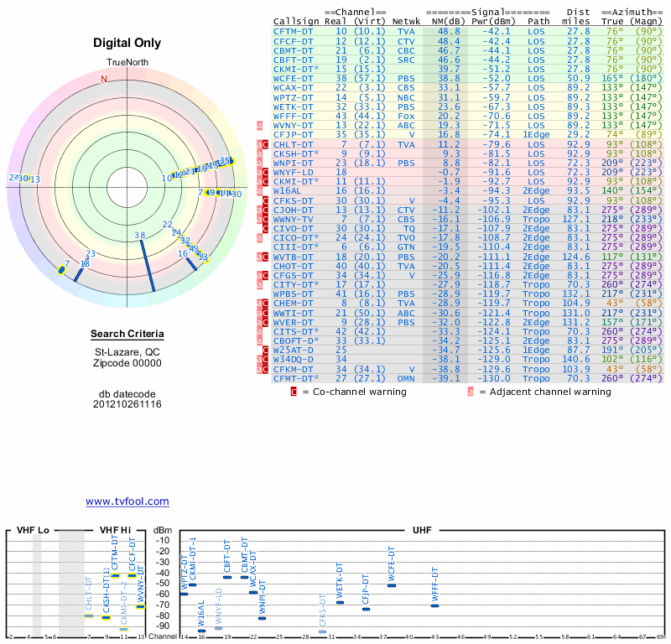Click the red N north marker on radar
This screenshot has height=644, width=671.
tap(104, 79)
